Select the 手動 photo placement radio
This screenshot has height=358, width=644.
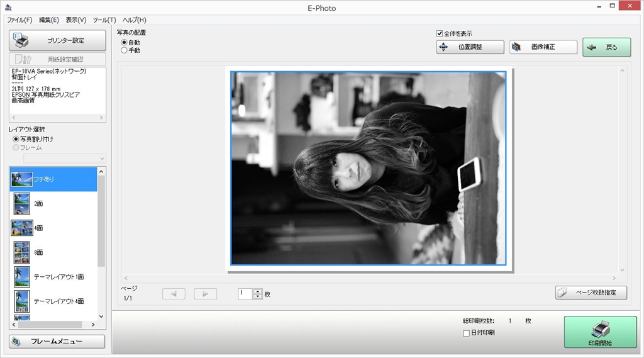[124, 50]
